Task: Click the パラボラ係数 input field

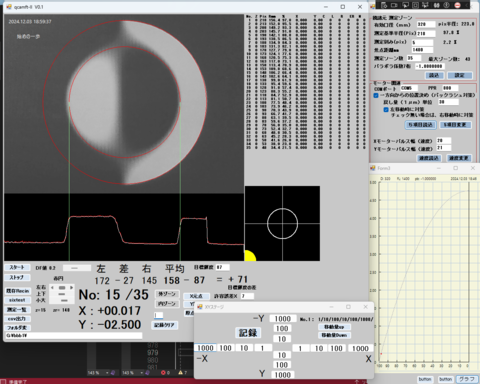Action: pos(429,66)
